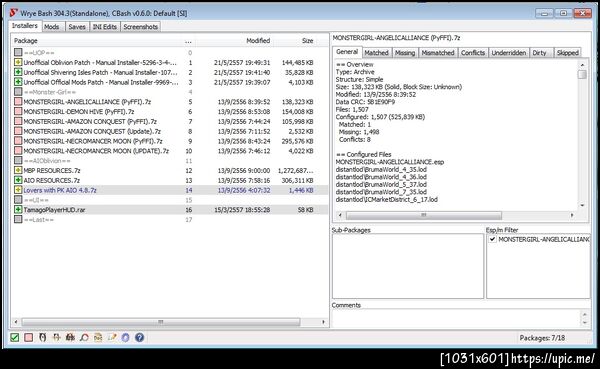The height and width of the screenshot is (369, 600).
Task: Click status icon of Lovers with PK AIO
Action: pos(18,190)
